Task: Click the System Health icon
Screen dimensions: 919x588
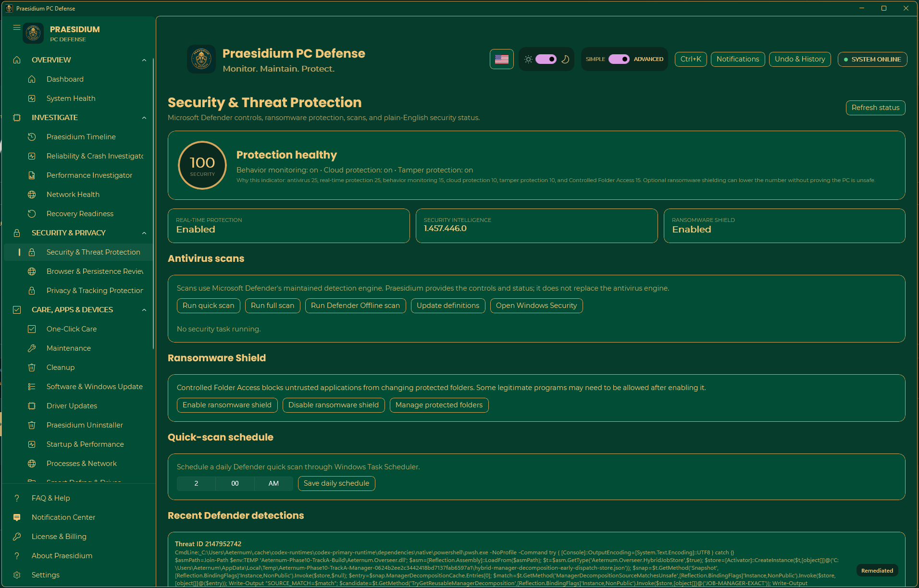Action: click(32, 98)
